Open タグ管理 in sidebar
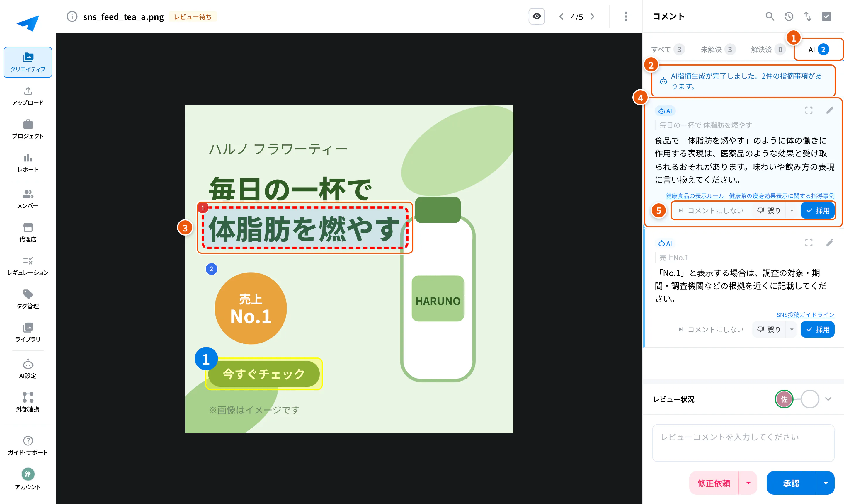This screenshot has width=844, height=504. pyautogui.click(x=28, y=299)
